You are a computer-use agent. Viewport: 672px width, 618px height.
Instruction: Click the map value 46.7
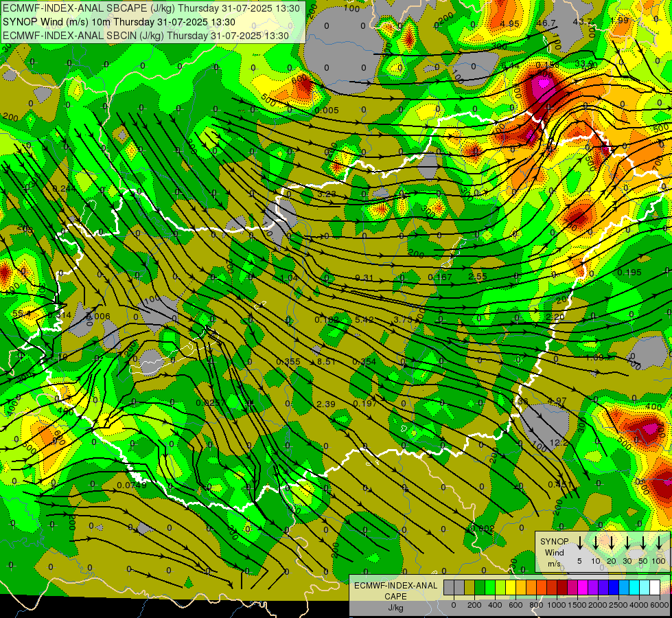546,23
